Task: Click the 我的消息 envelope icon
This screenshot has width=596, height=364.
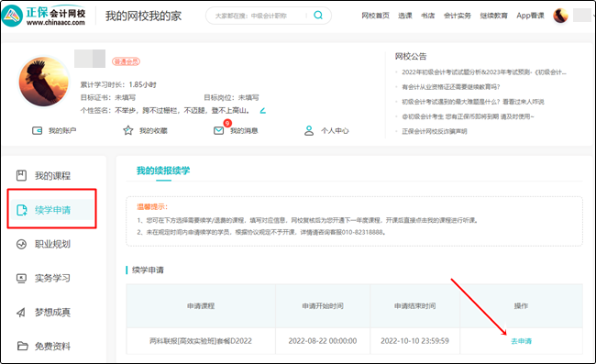Action: 218,131
